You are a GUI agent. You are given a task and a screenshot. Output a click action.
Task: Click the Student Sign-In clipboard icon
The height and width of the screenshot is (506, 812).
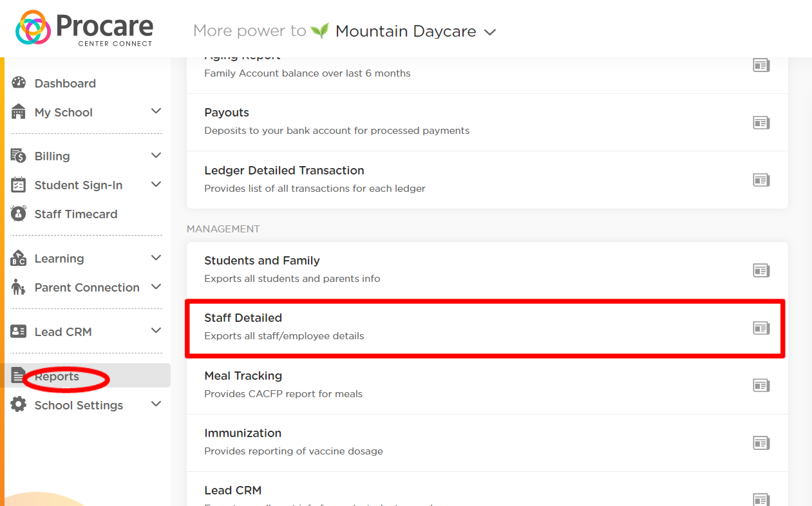pyautogui.click(x=19, y=185)
